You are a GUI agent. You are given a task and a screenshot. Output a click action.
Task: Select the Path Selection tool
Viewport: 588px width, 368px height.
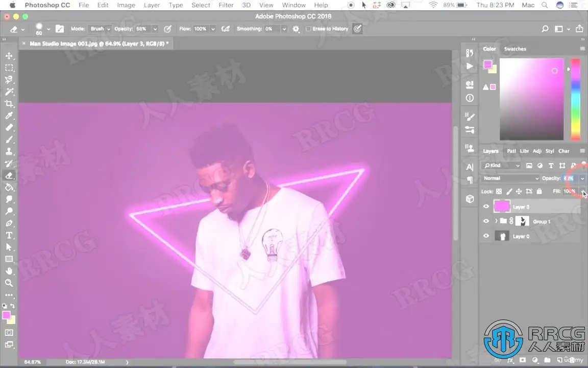pyautogui.click(x=9, y=247)
